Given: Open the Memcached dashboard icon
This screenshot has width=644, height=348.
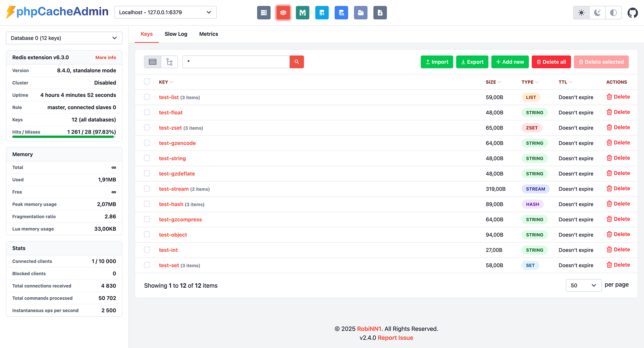Looking at the screenshot, I should point(303,13).
